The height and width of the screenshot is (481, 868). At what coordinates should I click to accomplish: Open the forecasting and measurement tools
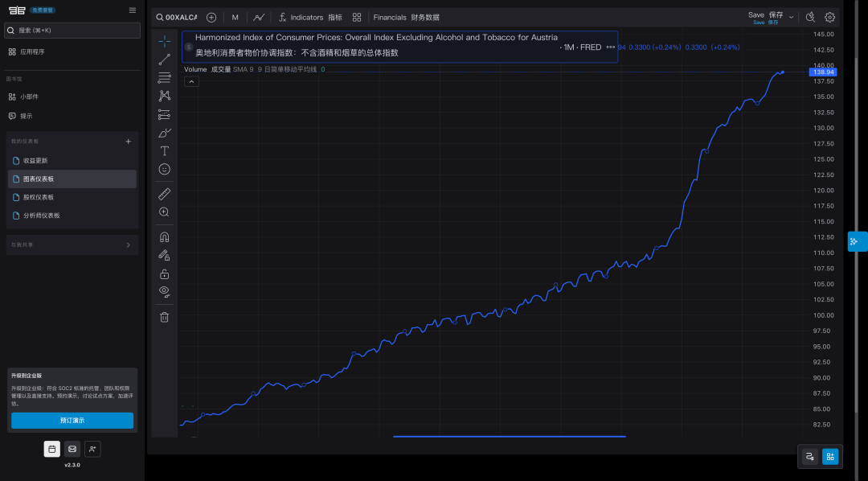point(165,114)
